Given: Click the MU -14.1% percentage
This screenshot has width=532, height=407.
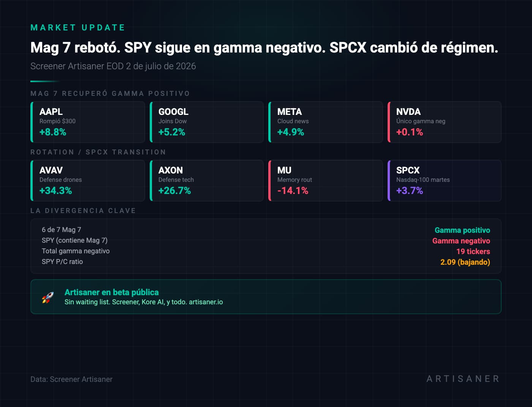Looking at the screenshot, I should [293, 191].
